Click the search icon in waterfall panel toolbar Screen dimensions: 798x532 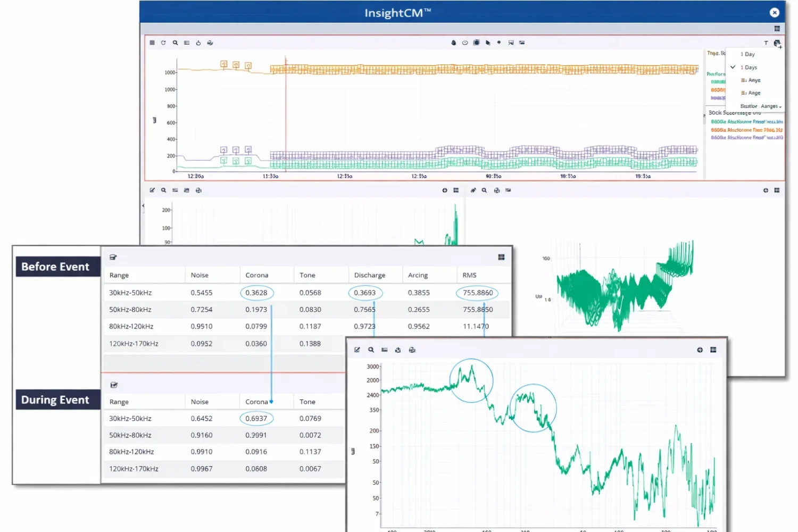pyautogui.click(x=484, y=190)
